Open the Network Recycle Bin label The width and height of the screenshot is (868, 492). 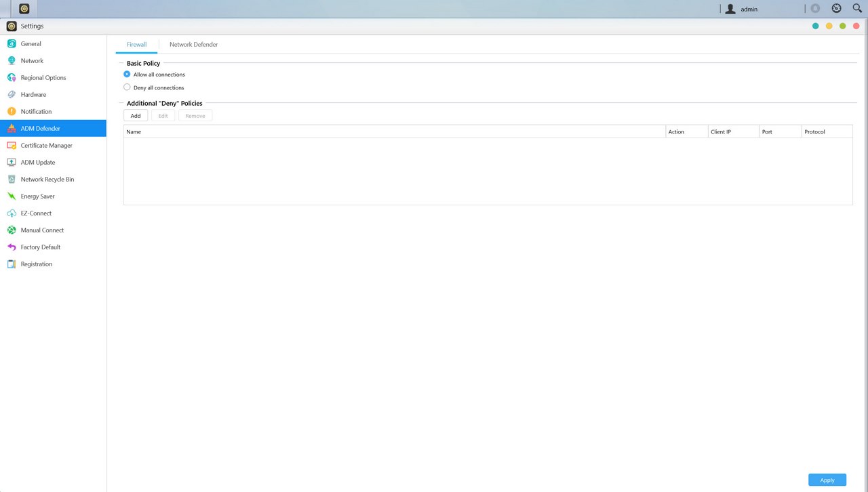click(47, 180)
